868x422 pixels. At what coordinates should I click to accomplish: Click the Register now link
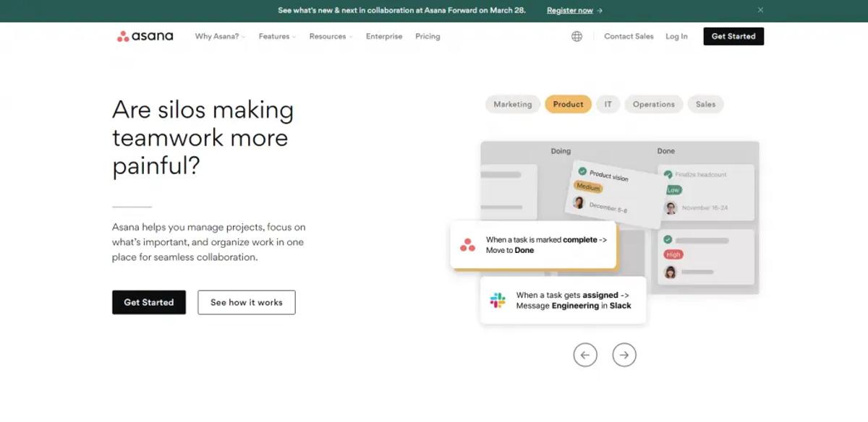[x=574, y=10]
